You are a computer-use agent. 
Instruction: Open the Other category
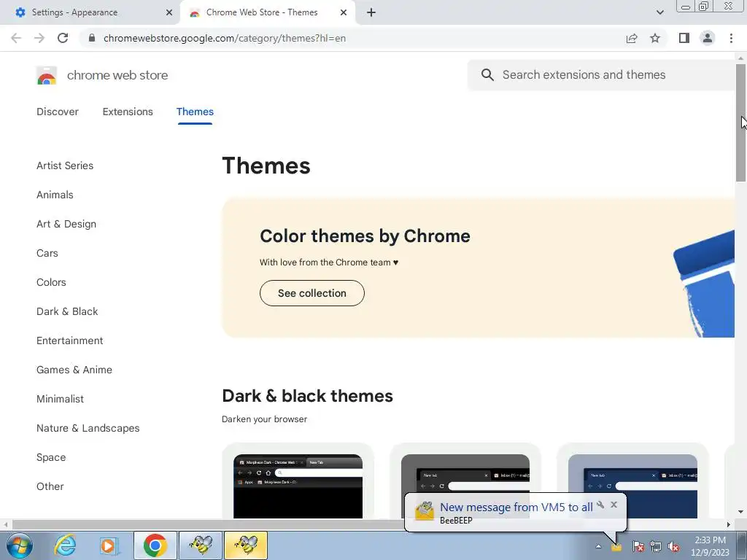50,486
